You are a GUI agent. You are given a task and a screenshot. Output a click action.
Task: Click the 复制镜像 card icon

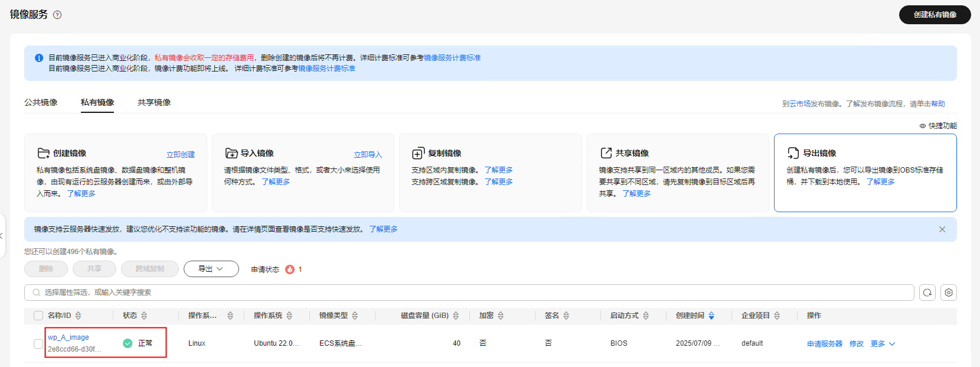point(418,154)
